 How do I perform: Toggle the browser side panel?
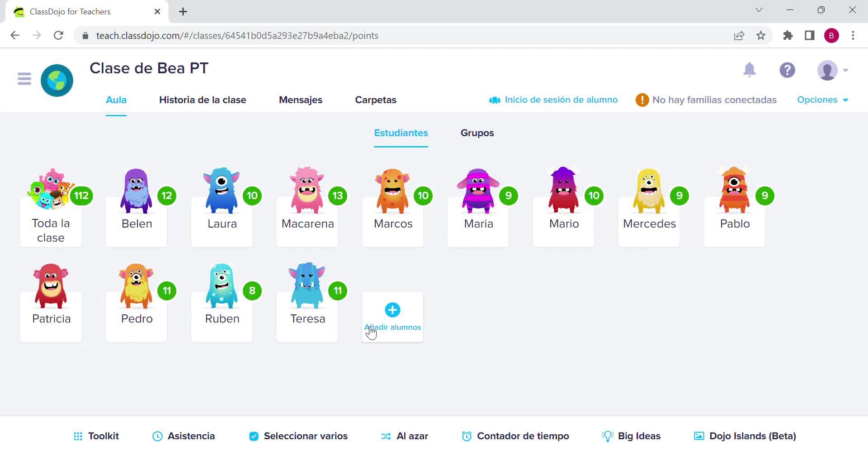[x=810, y=35]
